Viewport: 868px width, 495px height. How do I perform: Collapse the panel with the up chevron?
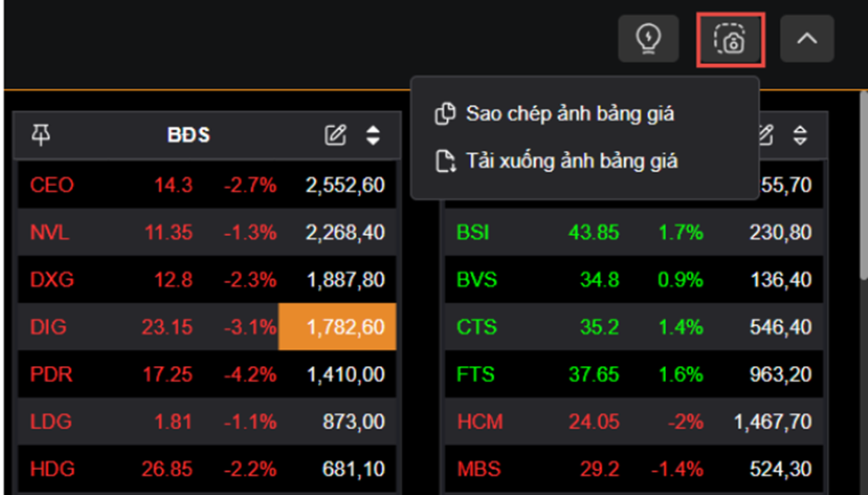tap(807, 39)
